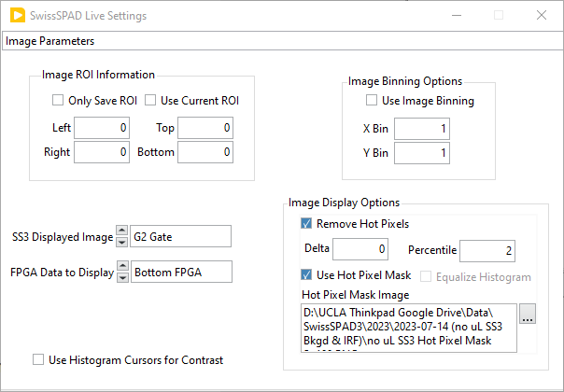Click the Y Bin value field
564x392 pixels.
pyautogui.click(x=422, y=153)
